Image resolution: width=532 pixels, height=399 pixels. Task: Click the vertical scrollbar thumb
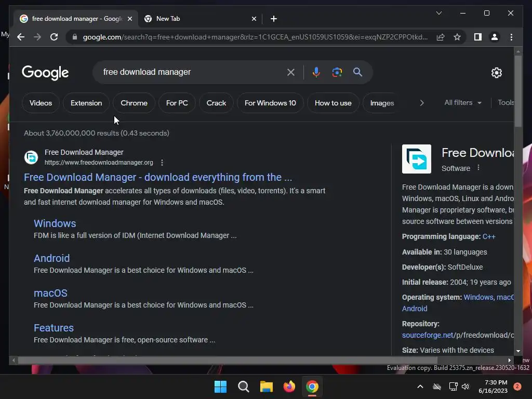tap(518, 91)
